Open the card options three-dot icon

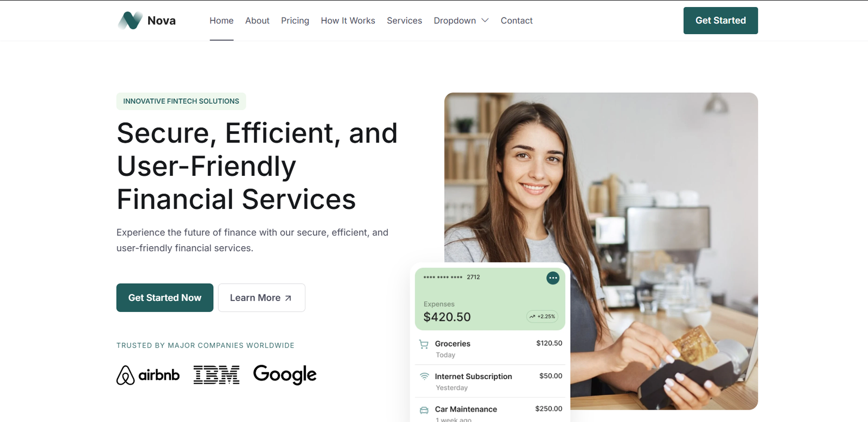(x=553, y=278)
